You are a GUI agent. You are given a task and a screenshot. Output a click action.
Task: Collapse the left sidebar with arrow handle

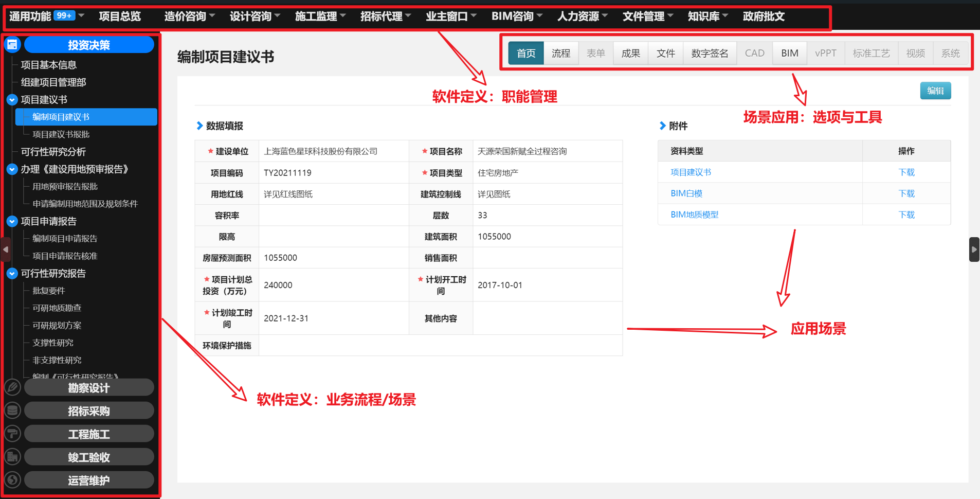(6, 249)
